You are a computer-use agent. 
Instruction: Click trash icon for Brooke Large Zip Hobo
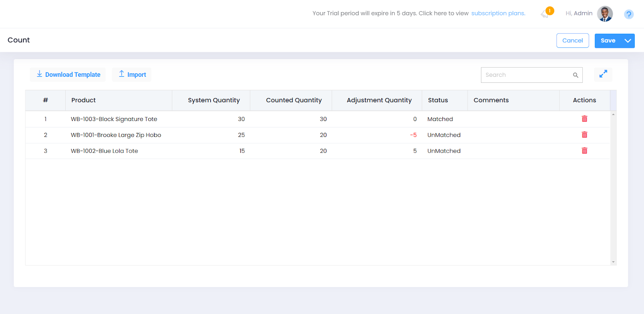[x=584, y=135]
